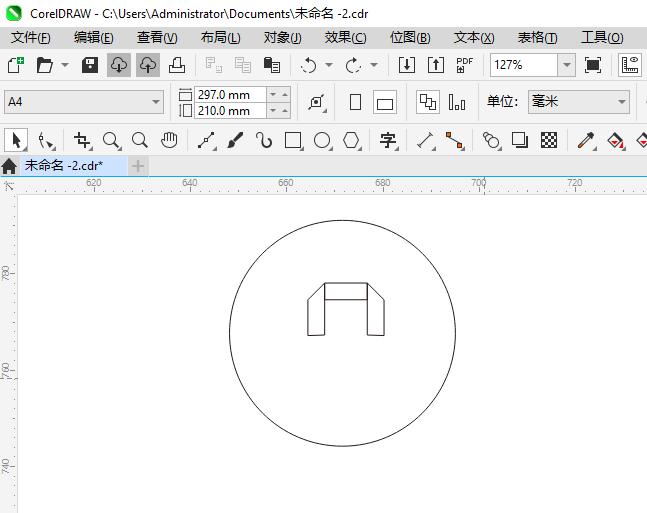Toggle landscape page orientation
Screen dimensions: 647x513
pyautogui.click(x=385, y=102)
